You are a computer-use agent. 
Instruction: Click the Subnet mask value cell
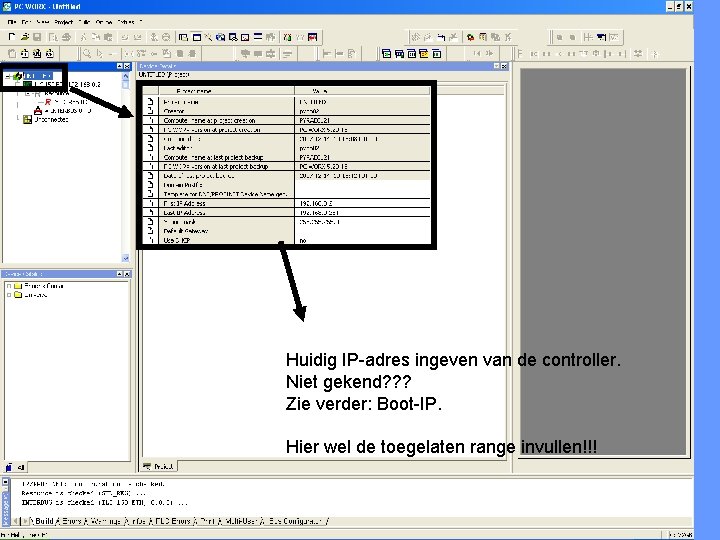(x=362, y=221)
